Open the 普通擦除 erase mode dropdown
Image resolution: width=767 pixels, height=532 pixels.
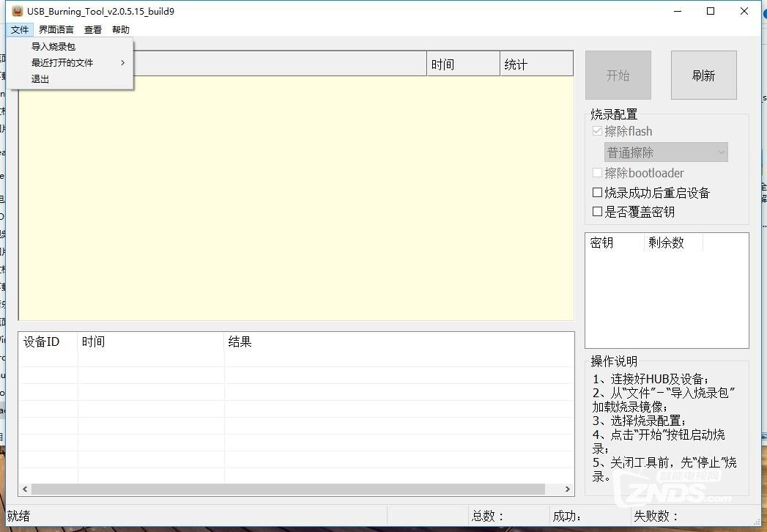tap(666, 152)
